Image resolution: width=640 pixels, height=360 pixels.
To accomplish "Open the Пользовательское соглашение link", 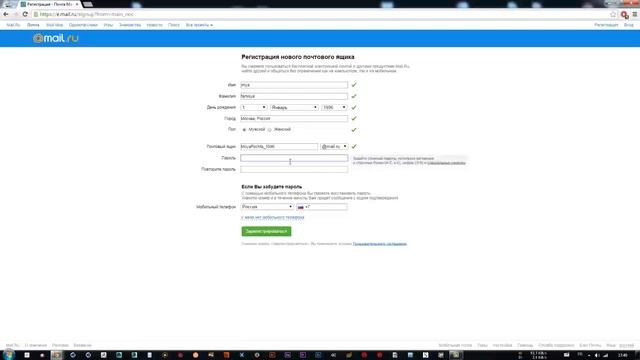I will (380, 244).
